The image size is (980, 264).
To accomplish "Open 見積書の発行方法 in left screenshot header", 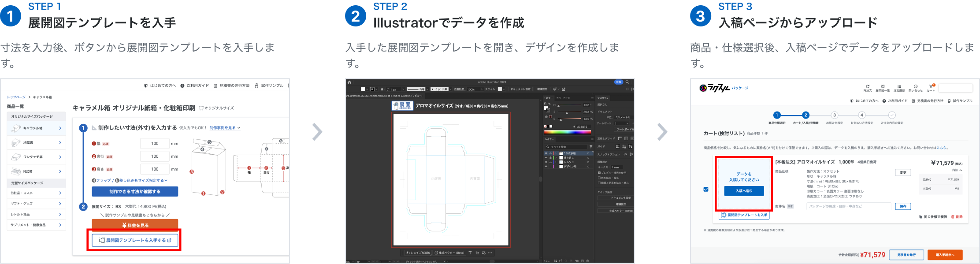I will pyautogui.click(x=232, y=86).
